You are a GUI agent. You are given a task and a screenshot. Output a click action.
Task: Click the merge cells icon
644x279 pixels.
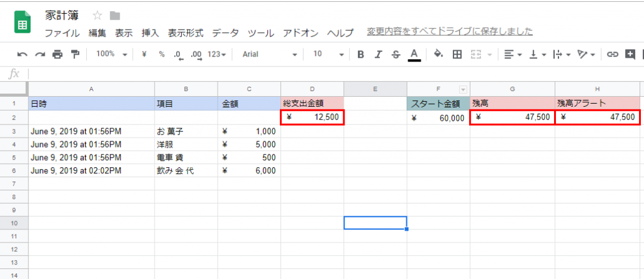pos(475,54)
